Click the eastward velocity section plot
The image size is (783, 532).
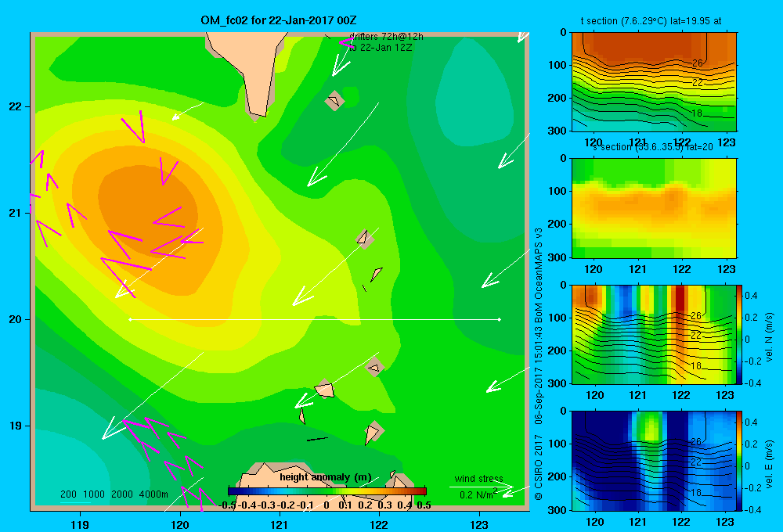pos(654,460)
